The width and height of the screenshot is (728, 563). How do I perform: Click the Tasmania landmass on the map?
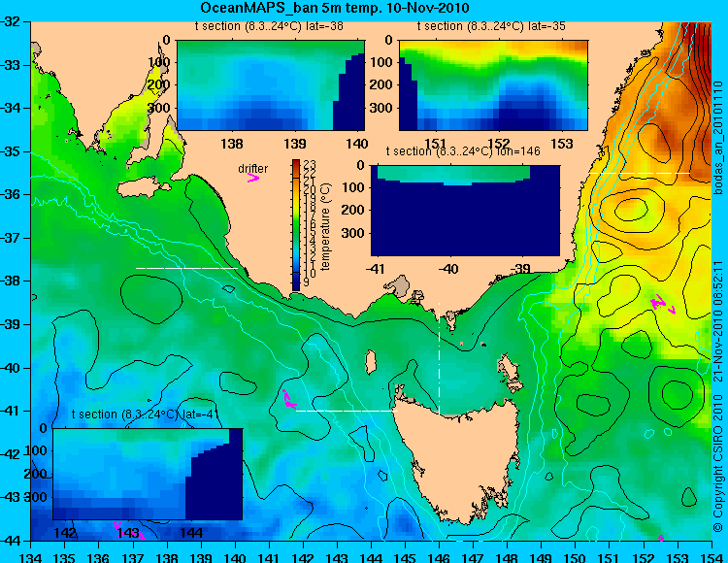460,457
